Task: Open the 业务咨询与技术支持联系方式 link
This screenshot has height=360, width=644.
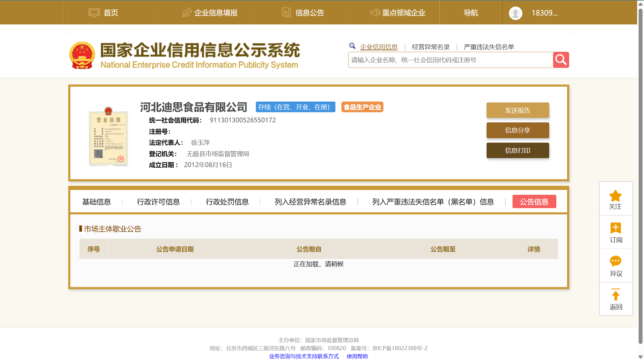Action: (x=304, y=356)
